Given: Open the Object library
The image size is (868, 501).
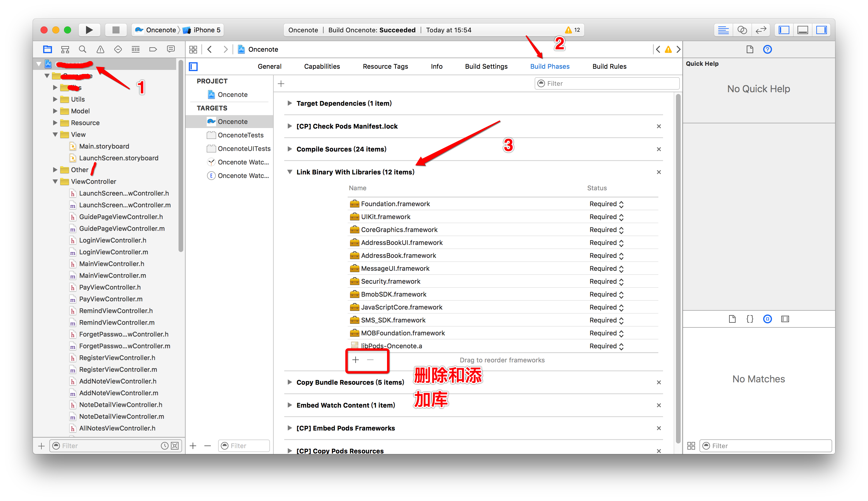Looking at the screenshot, I should [768, 319].
